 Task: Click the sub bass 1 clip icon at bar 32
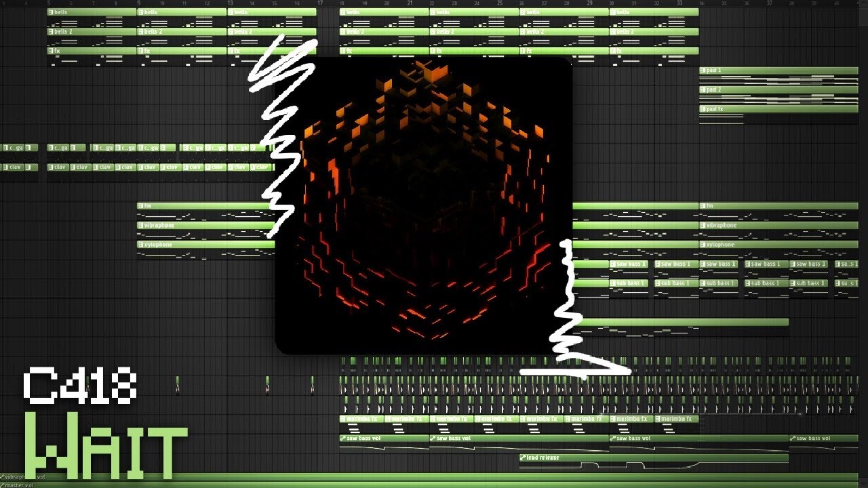pos(658,283)
